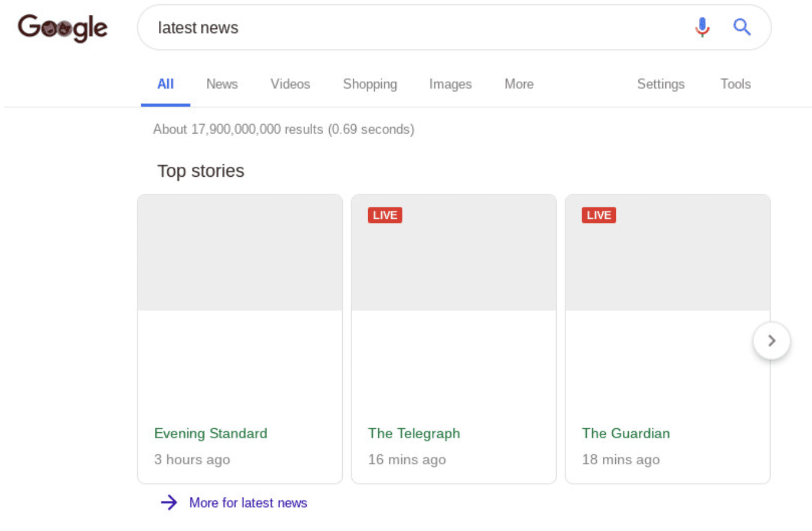The image size is (812, 531).
Task: Open The Guardian story link
Action: click(x=626, y=433)
